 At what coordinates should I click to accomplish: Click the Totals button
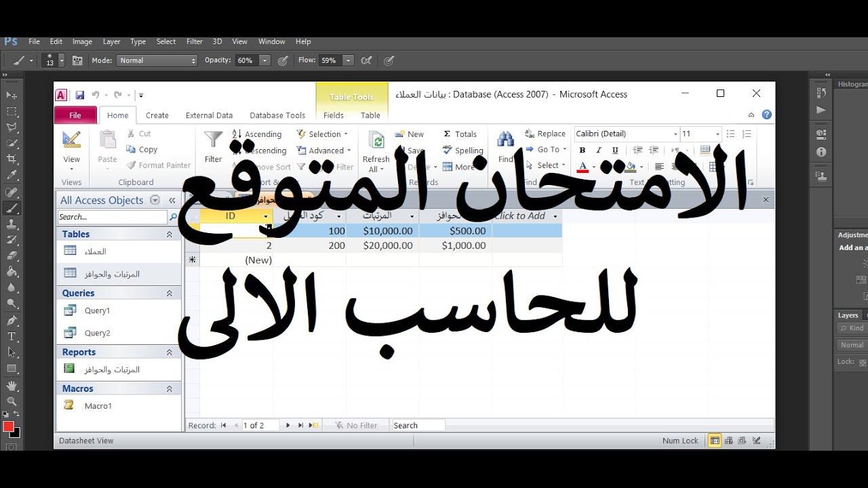tap(460, 134)
